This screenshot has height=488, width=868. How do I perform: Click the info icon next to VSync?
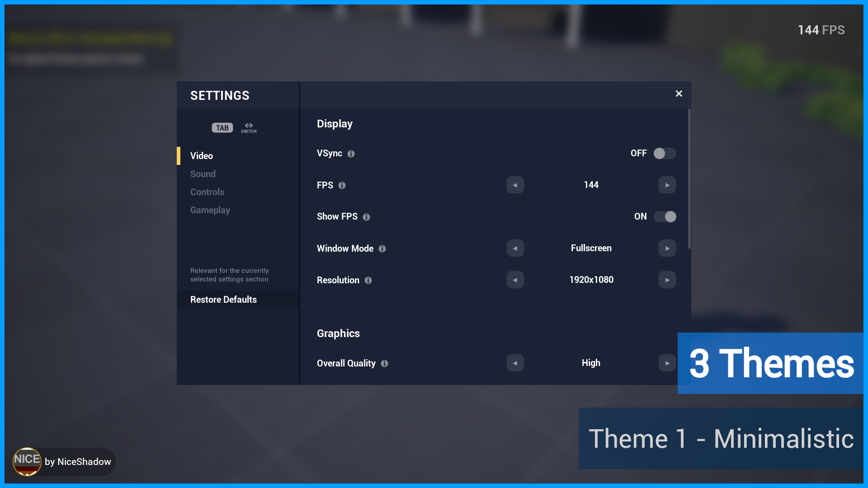click(352, 154)
